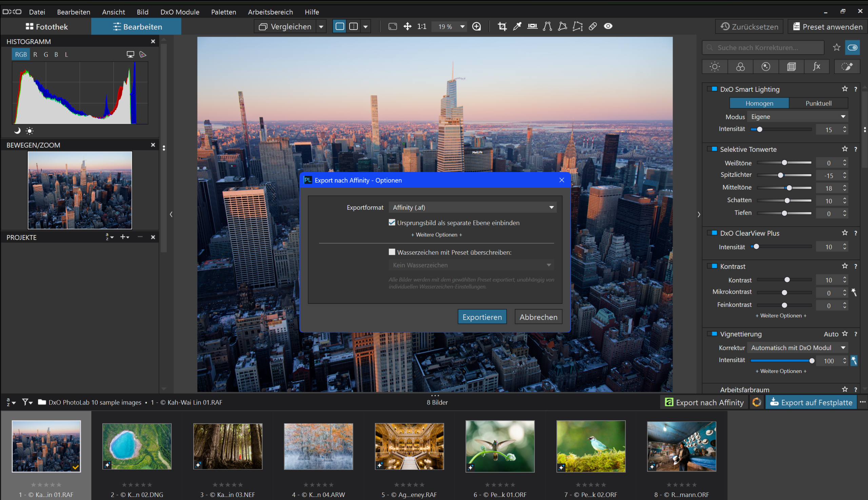Image resolution: width=868 pixels, height=500 pixels.
Task: Show shadow clipping moon icon
Action: coord(17,130)
